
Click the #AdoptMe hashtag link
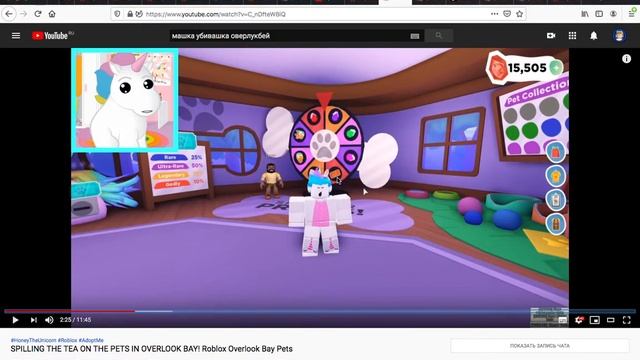point(91,340)
